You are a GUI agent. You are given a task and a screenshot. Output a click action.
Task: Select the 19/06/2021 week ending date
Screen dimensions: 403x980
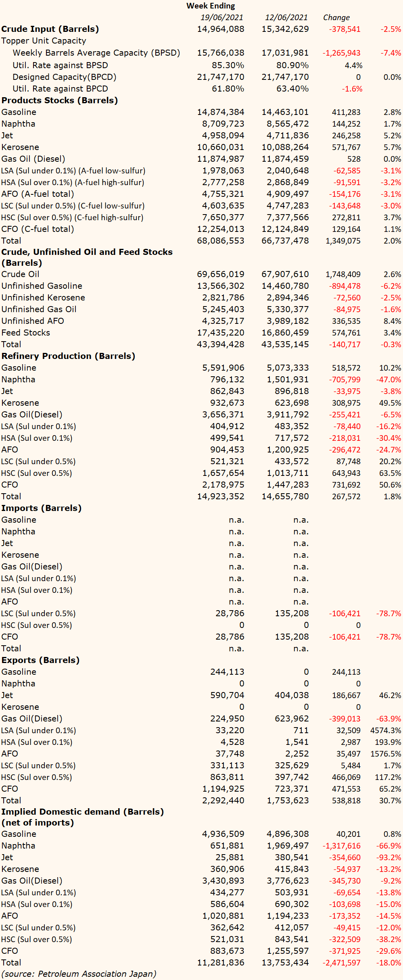point(222,17)
